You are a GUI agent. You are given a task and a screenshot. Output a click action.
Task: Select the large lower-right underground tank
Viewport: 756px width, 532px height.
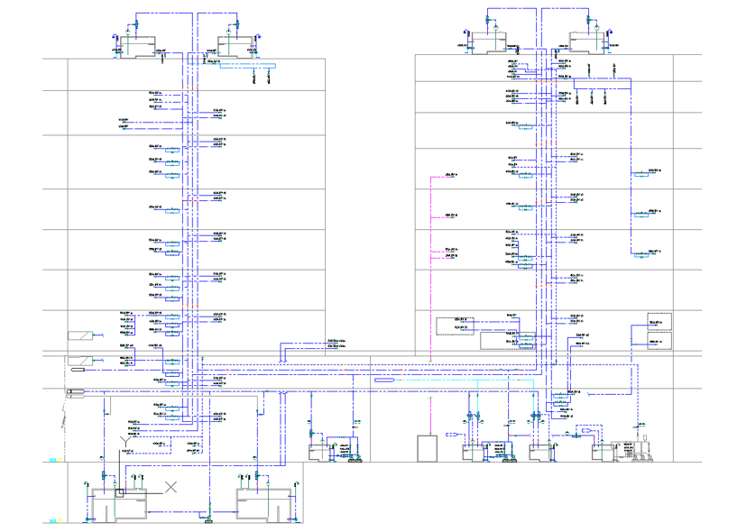point(263,506)
